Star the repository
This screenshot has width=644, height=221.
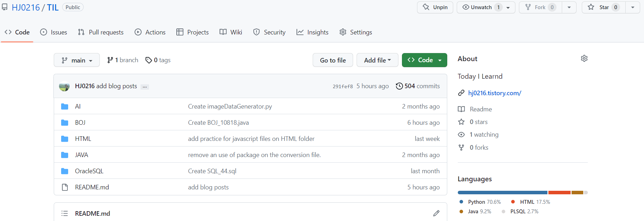click(x=604, y=7)
